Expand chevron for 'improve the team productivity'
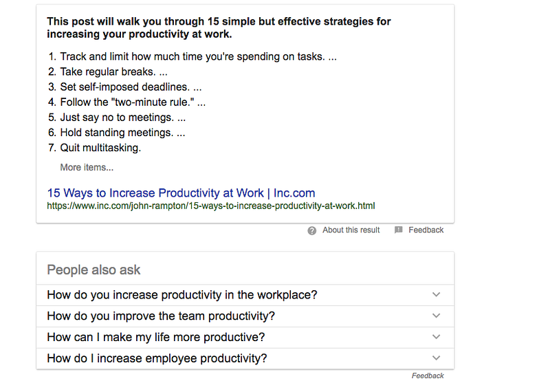This screenshot has height=392, width=550. (436, 316)
